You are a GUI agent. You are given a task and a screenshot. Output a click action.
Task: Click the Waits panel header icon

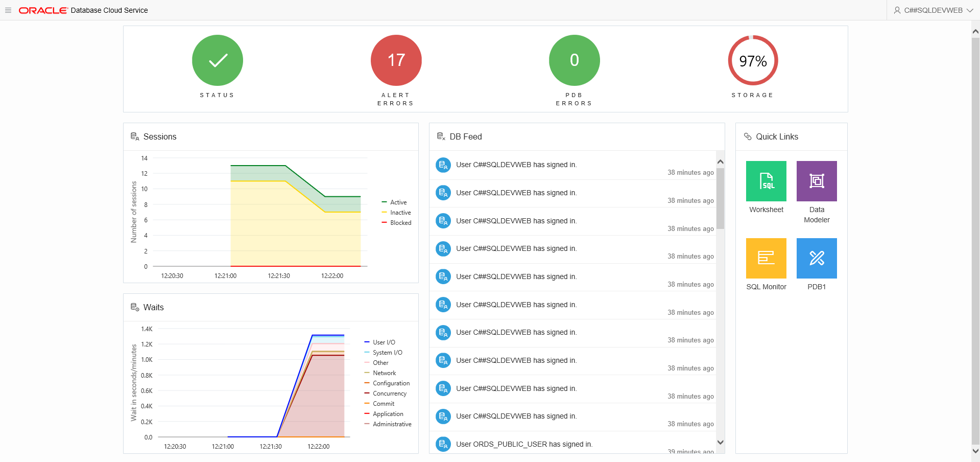tap(135, 307)
